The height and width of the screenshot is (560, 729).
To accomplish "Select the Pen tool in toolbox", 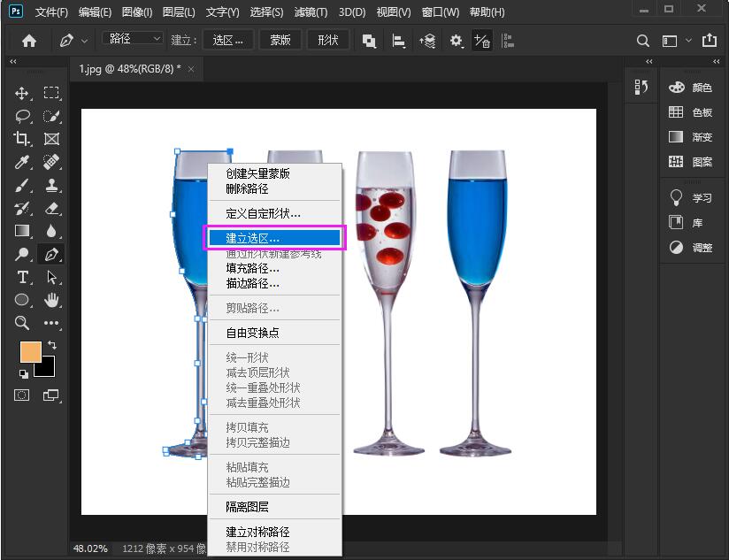I will (51, 254).
